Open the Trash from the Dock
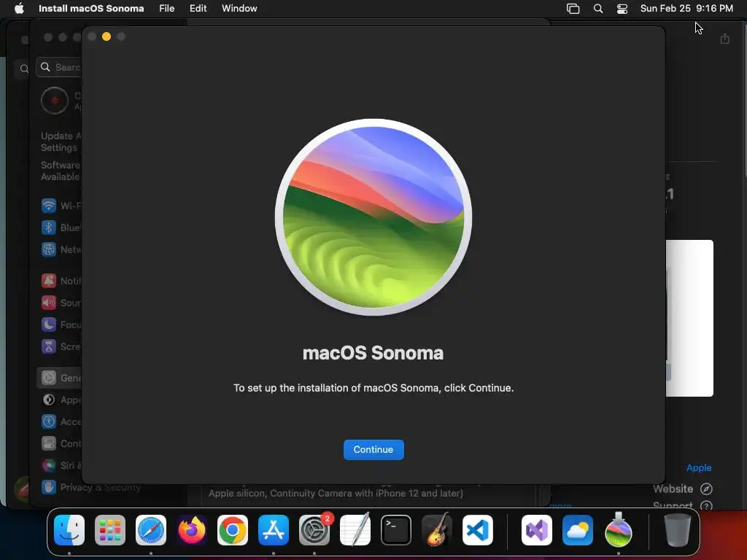The width and height of the screenshot is (747, 560). 678,530
